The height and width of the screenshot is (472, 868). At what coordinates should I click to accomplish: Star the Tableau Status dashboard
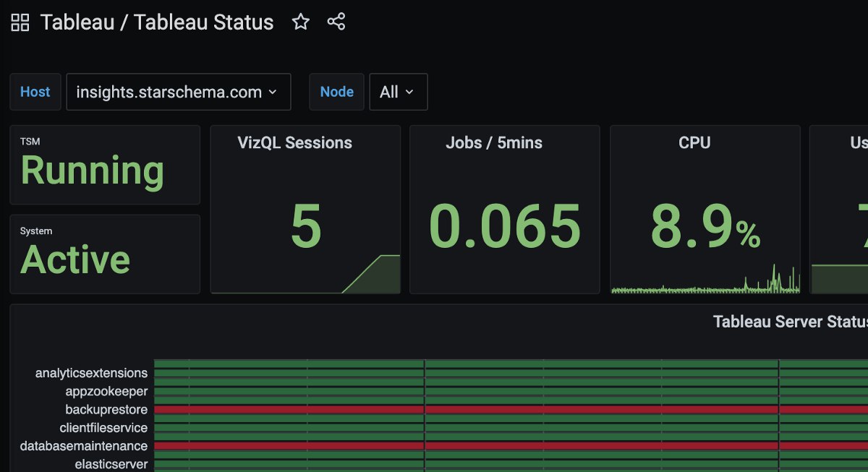pyautogui.click(x=301, y=22)
